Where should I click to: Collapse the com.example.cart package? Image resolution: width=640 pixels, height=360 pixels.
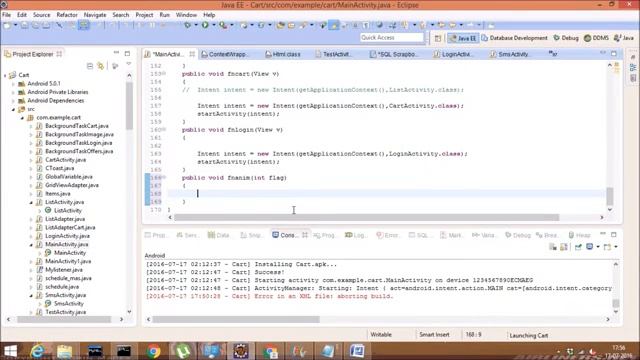tap(22, 118)
